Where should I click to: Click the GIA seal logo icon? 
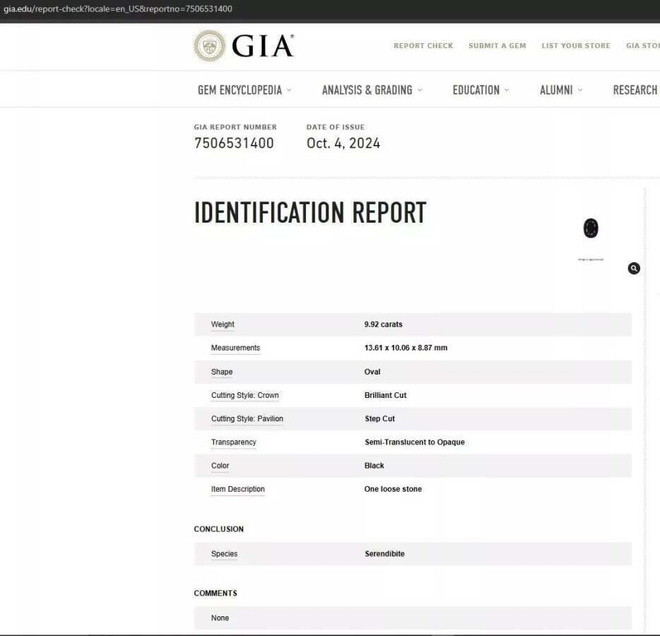click(209, 45)
